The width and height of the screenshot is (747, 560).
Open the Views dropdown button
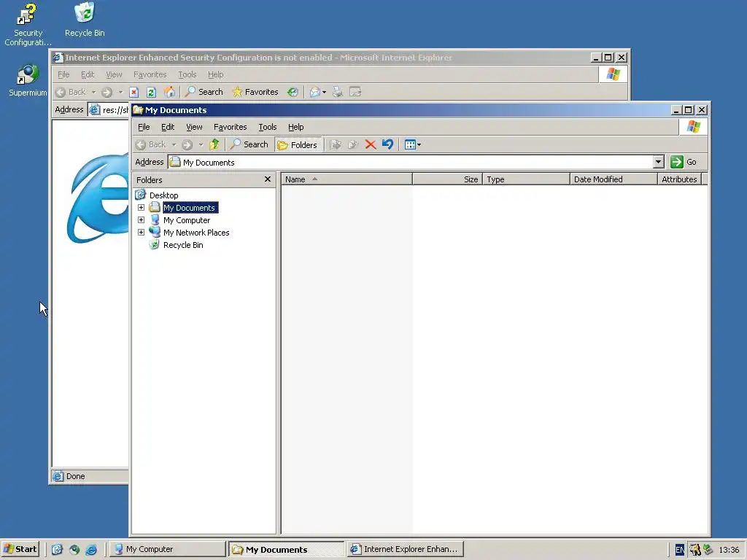click(412, 144)
